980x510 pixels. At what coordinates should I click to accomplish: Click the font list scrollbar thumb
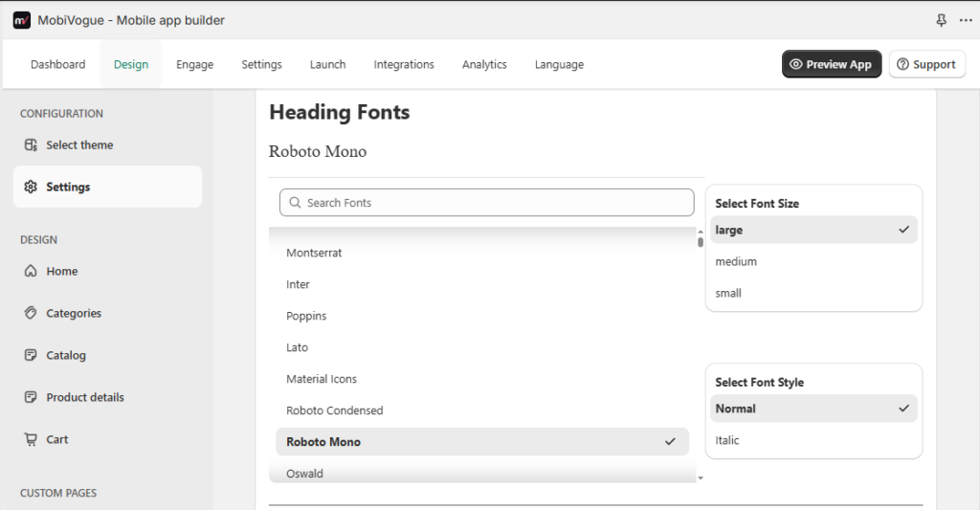[701, 242]
